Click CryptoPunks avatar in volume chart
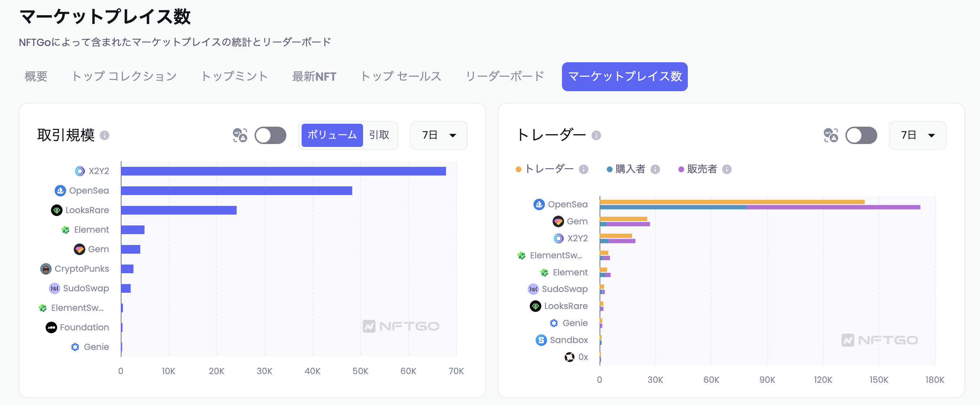 click(x=46, y=268)
